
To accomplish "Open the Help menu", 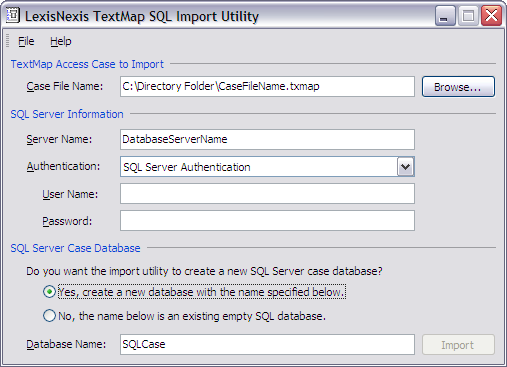I will 61,41.
